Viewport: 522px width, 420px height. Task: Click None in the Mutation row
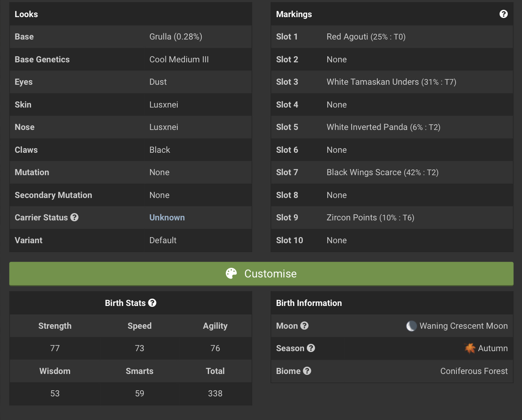pyautogui.click(x=159, y=172)
